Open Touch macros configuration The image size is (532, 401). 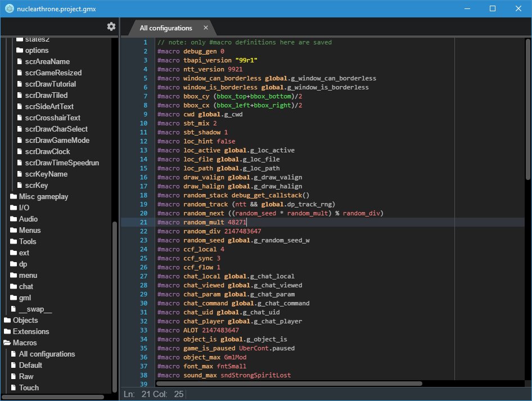coord(29,388)
